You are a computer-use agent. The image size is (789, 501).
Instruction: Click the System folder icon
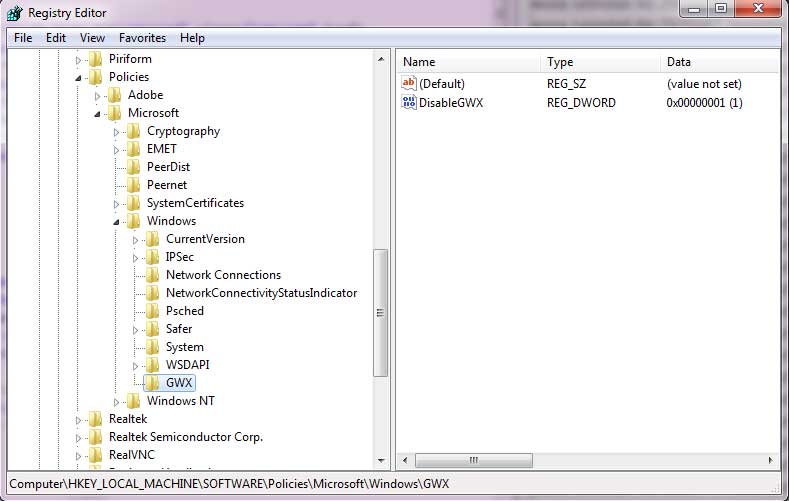click(153, 347)
